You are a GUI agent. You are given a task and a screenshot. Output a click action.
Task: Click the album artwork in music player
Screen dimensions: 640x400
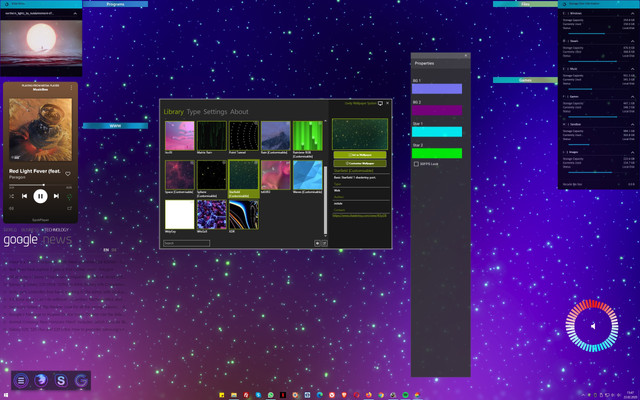[40, 130]
